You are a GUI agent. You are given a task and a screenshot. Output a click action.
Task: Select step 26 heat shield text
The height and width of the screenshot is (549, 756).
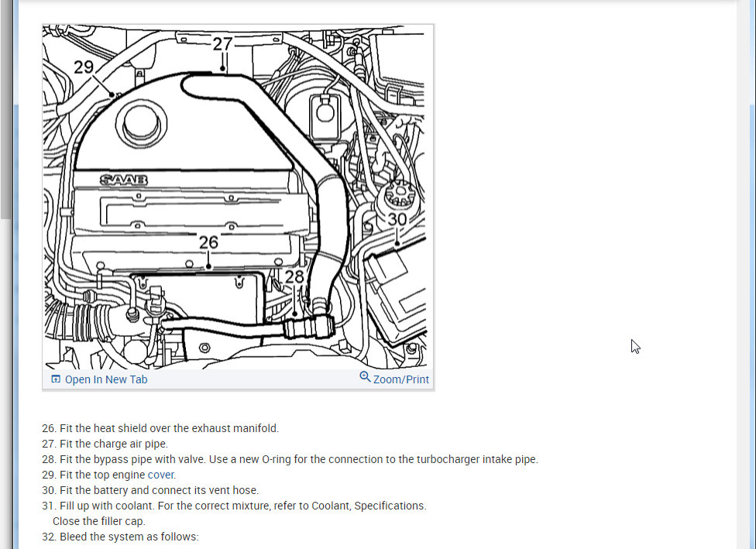(160, 428)
